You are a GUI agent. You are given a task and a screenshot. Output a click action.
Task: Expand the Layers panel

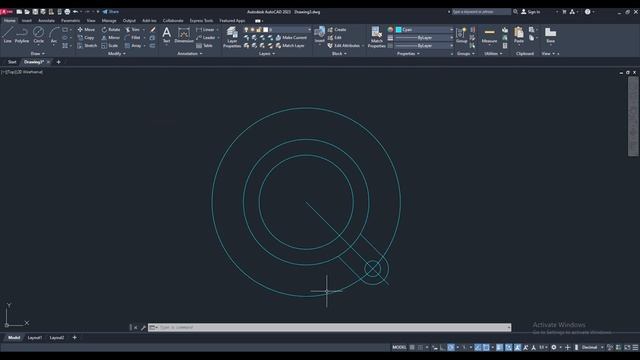tap(267, 53)
